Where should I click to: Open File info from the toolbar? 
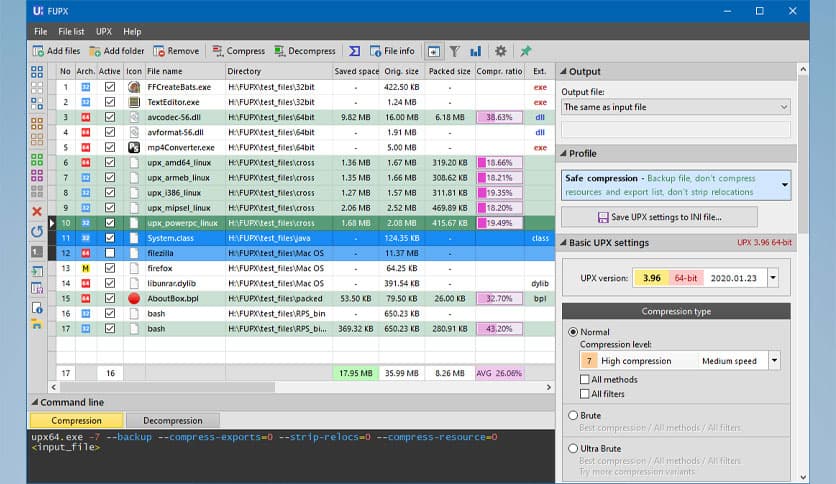392,51
